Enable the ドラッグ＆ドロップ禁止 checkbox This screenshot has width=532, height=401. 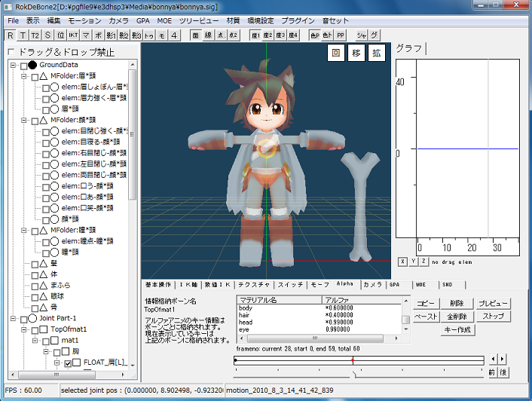[x=11, y=52]
